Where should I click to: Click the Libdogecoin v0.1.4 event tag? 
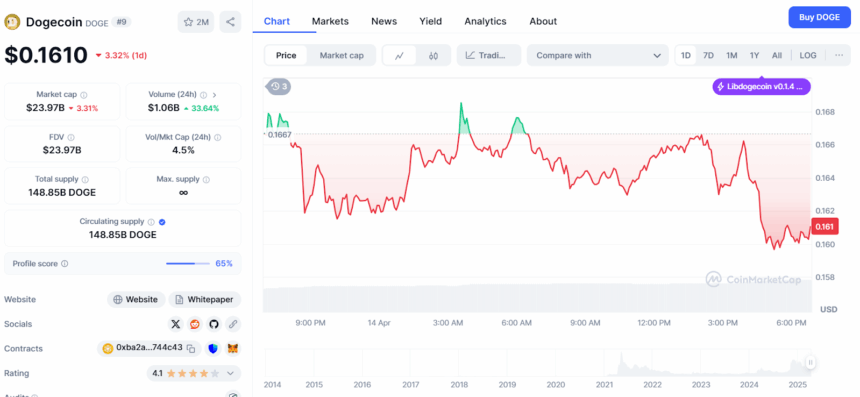761,86
